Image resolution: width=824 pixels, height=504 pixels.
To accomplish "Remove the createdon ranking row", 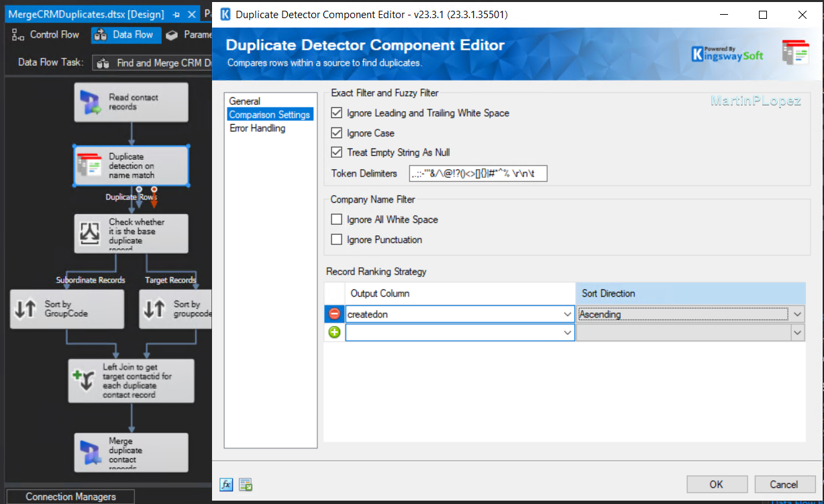I will point(333,313).
